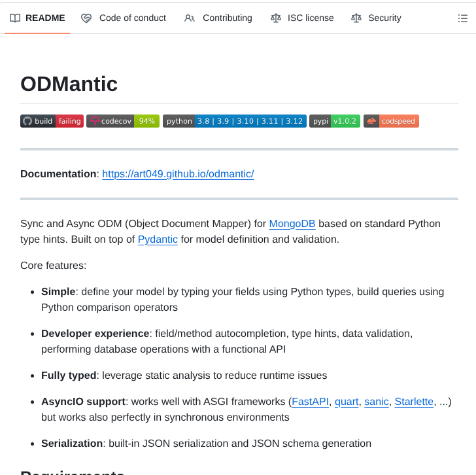Select the ISC license tab

[x=311, y=18]
